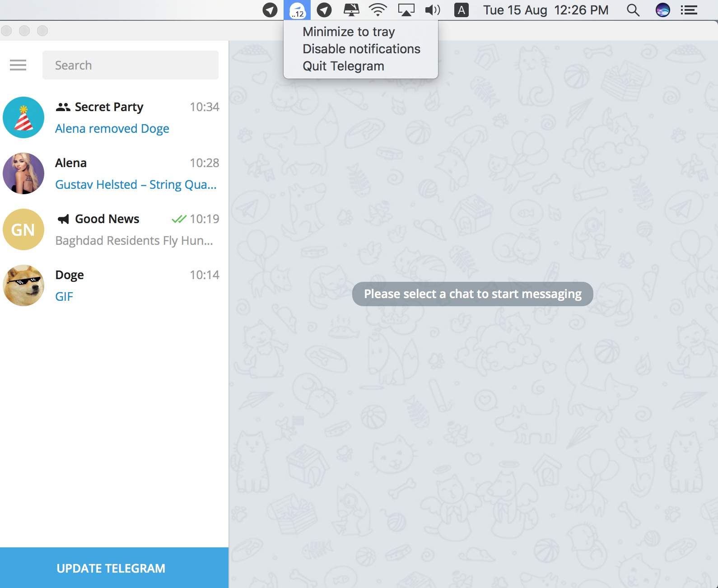Open Spotlight search magnifier
The height and width of the screenshot is (588, 718).
pyautogui.click(x=633, y=10)
